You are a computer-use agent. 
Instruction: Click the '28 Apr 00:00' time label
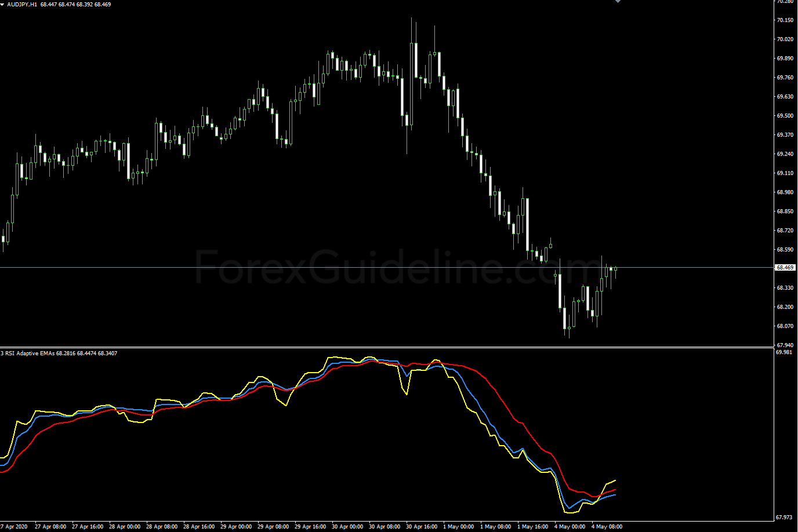click(x=125, y=527)
